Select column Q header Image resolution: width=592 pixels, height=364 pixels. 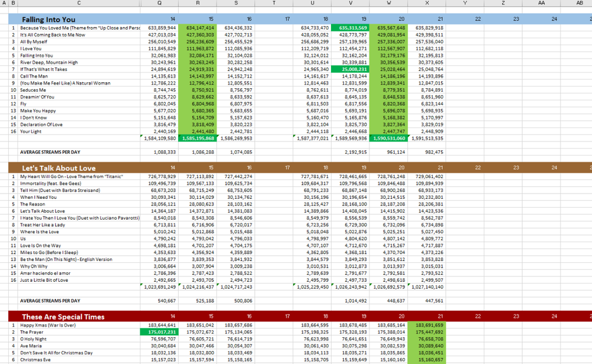pyautogui.click(x=159, y=3)
